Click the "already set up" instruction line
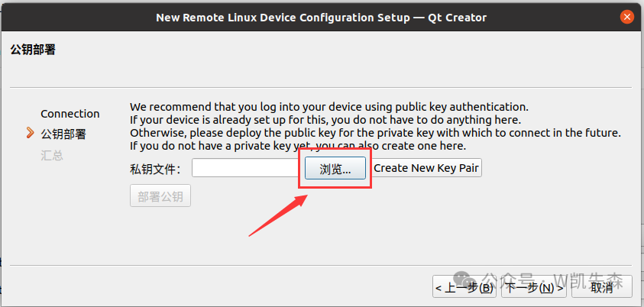 click(x=325, y=120)
